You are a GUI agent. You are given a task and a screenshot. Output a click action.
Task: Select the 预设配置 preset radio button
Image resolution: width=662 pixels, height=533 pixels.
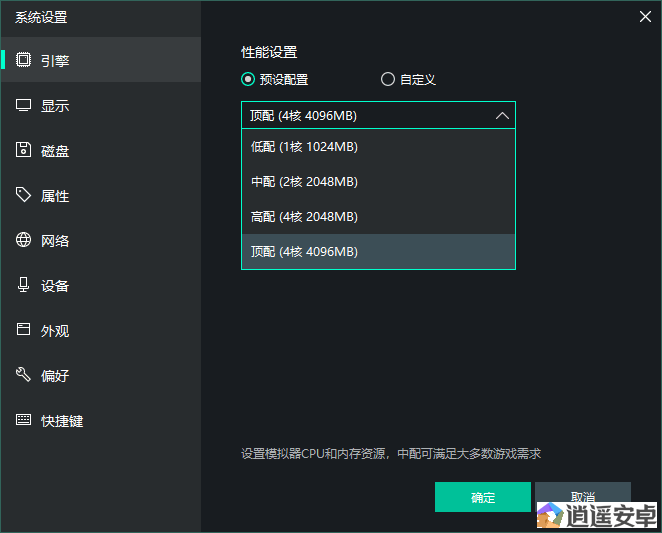[248, 80]
